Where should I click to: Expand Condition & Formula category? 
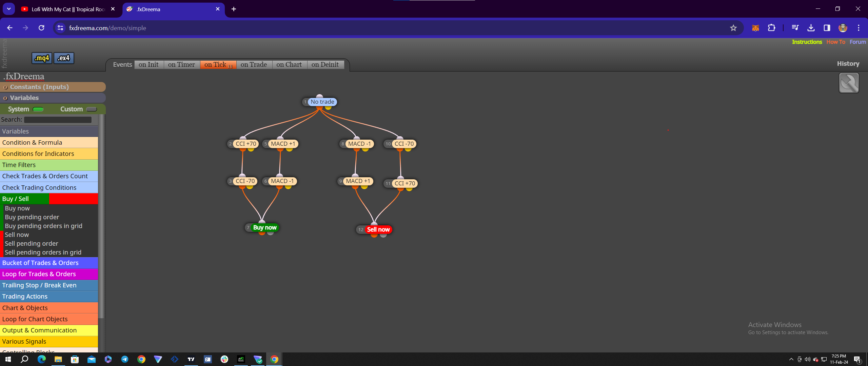(x=49, y=143)
